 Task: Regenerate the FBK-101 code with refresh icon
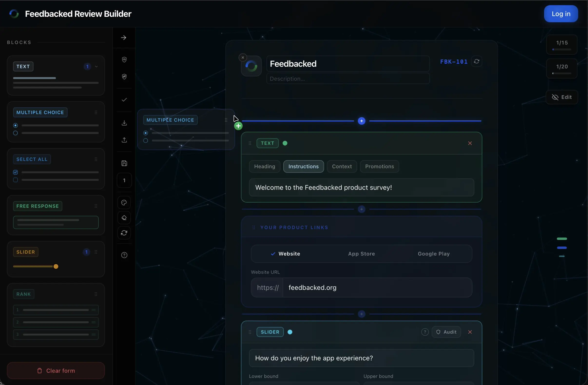[x=477, y=61]
